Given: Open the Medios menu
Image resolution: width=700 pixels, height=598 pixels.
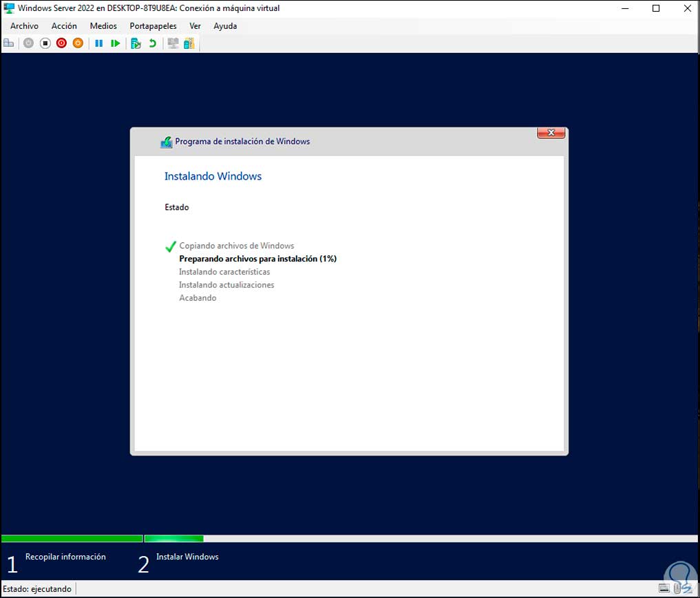Looking at the screenshot, I should point(103,26).
